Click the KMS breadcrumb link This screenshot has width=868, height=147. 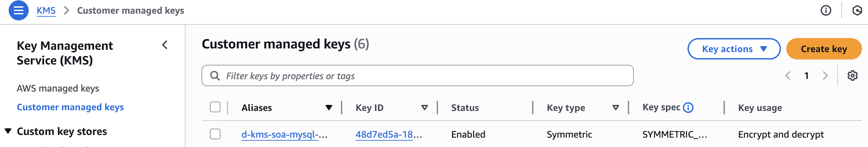tap(46, 10)
